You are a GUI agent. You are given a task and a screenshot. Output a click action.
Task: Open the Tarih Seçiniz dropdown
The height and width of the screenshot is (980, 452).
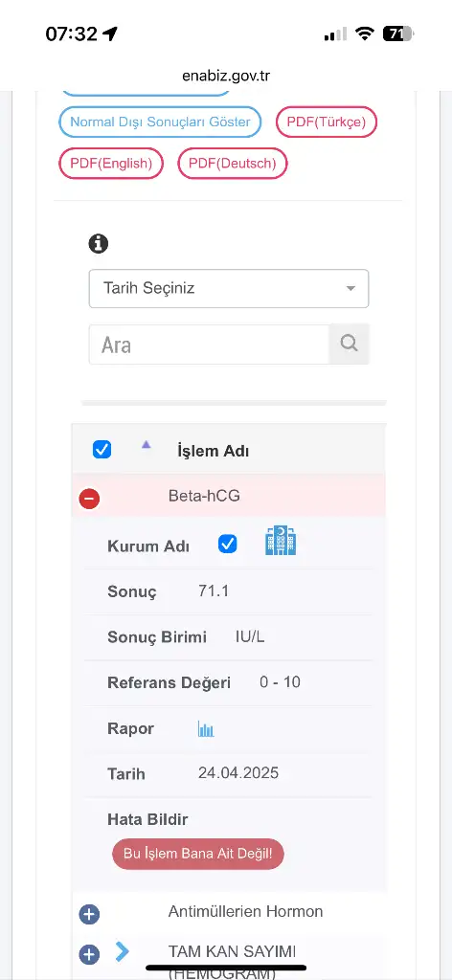229,289
